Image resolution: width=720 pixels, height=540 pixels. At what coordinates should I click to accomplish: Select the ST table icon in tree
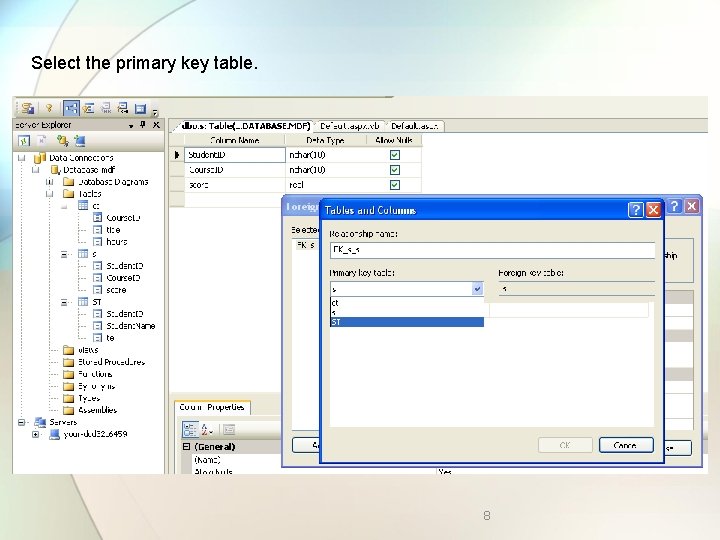pyautogui.click(x=83, y=302)
